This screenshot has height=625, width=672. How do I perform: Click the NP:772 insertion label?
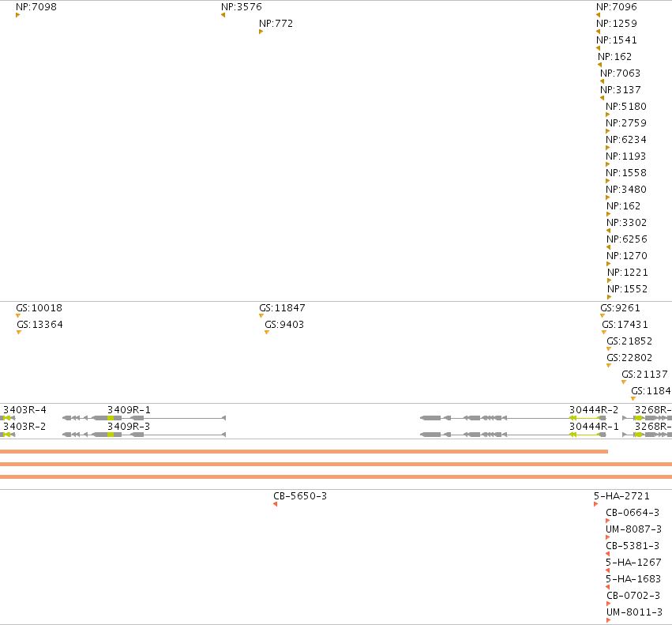tap(276, 24)
